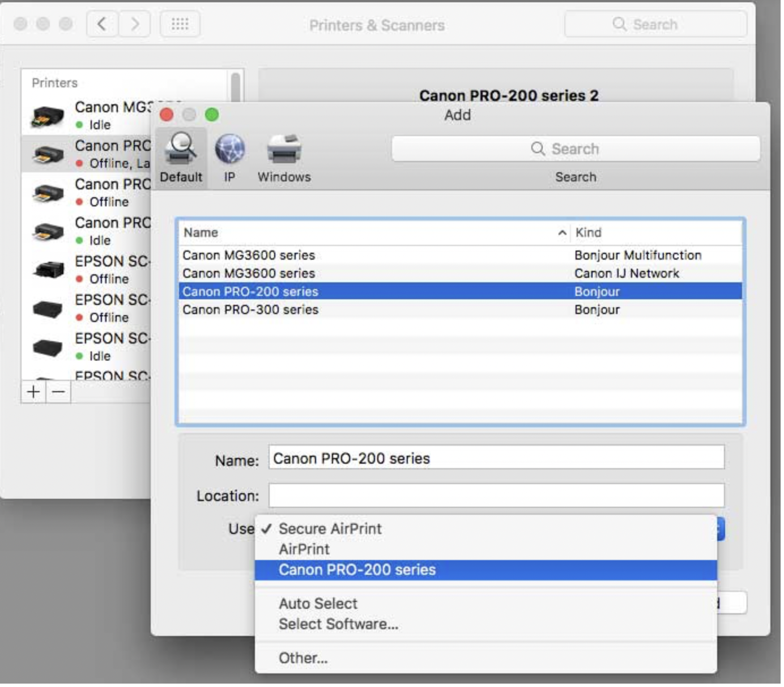The height and width of the screenshot is (687, 784).
Task: Close the Add window red button
Action: [167, 116]
